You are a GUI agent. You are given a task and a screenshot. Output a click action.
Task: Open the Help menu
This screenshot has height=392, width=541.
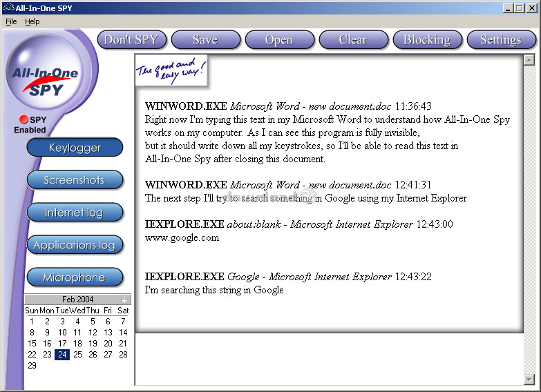32,21
